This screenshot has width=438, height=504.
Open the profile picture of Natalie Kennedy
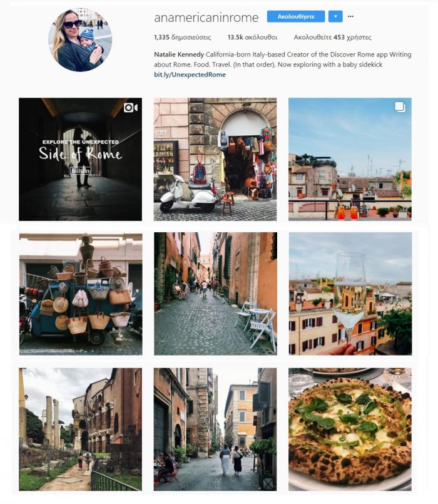pyautogui.click(x=80, y=39)
